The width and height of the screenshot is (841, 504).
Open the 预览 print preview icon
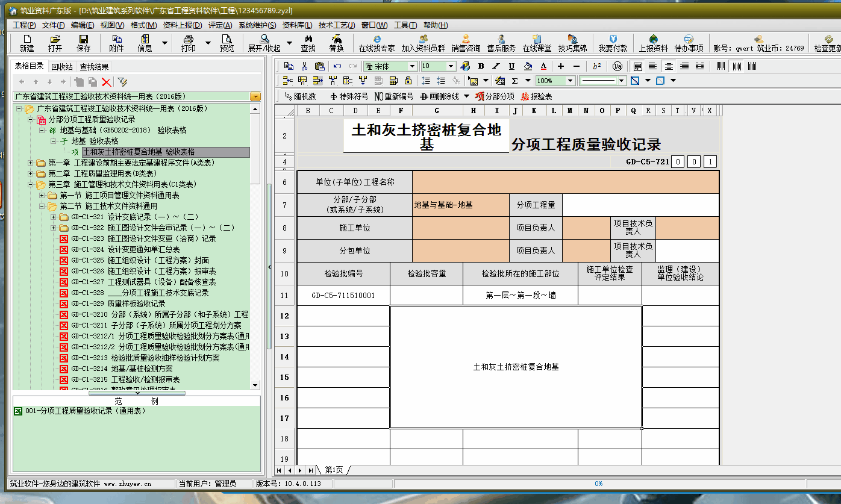(227, 43)
